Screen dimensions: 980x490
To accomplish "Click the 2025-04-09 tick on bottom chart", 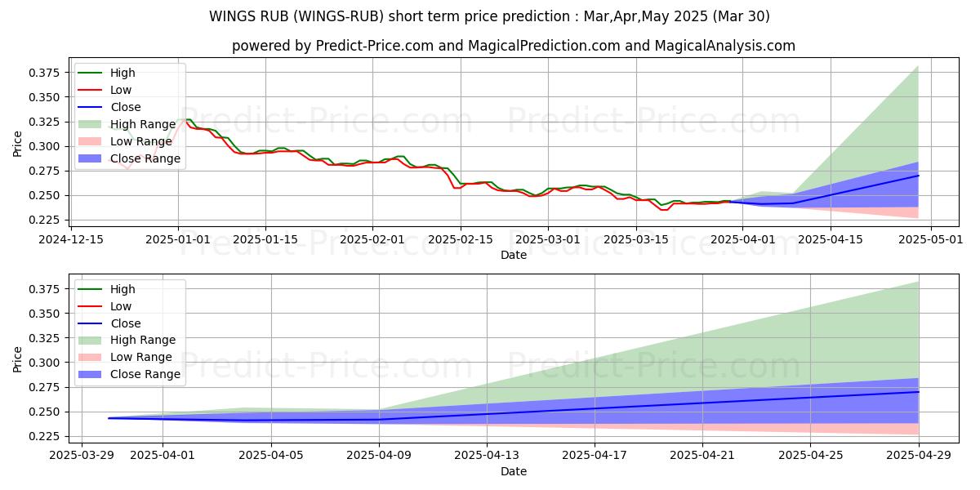I will tap(379, 456).
